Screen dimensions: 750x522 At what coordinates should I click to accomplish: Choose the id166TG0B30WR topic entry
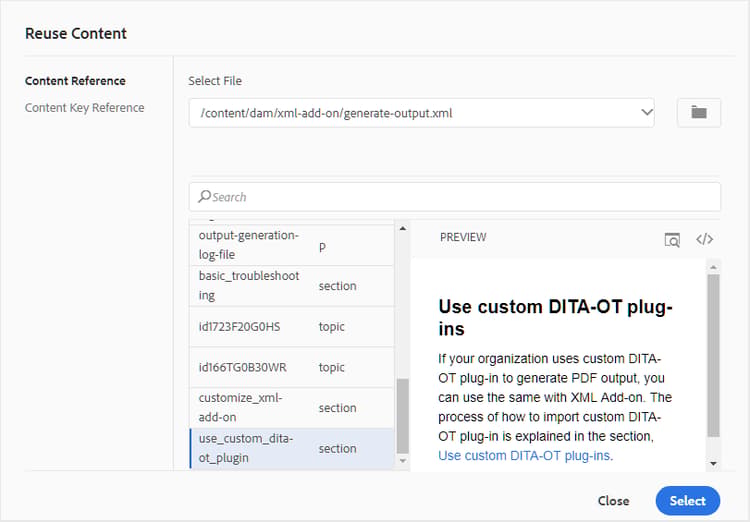(x=291, y=367)
